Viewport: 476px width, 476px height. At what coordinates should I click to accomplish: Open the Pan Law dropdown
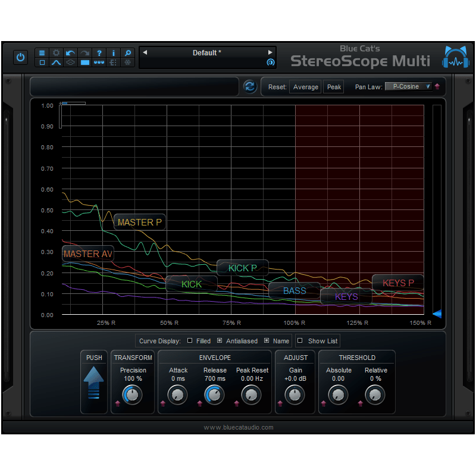(409, 86)
